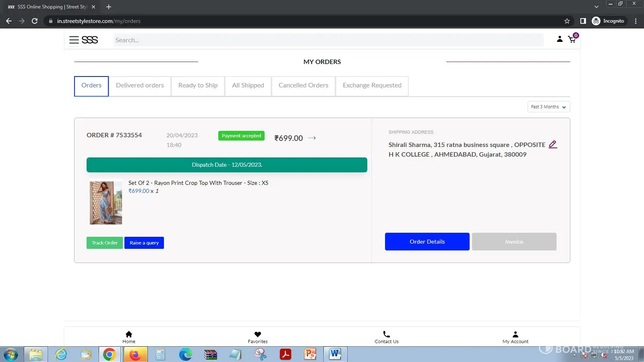Open the shopping cart icon

click(x=572, y=39)
